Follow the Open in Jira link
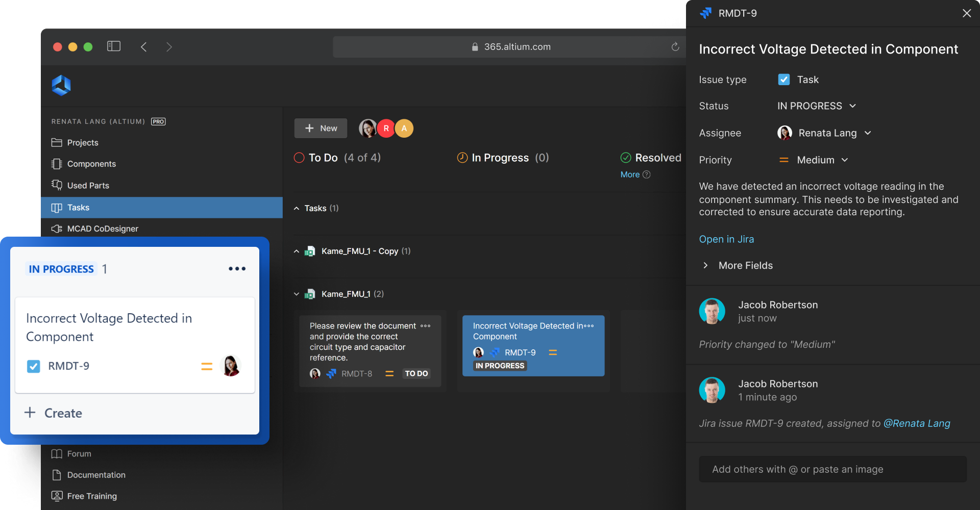The height and width of the screenshot is (510, 980). [726, 239]
